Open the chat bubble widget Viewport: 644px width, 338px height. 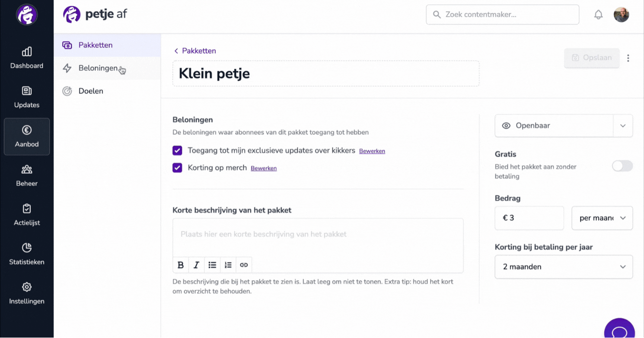tap(619, 330)
